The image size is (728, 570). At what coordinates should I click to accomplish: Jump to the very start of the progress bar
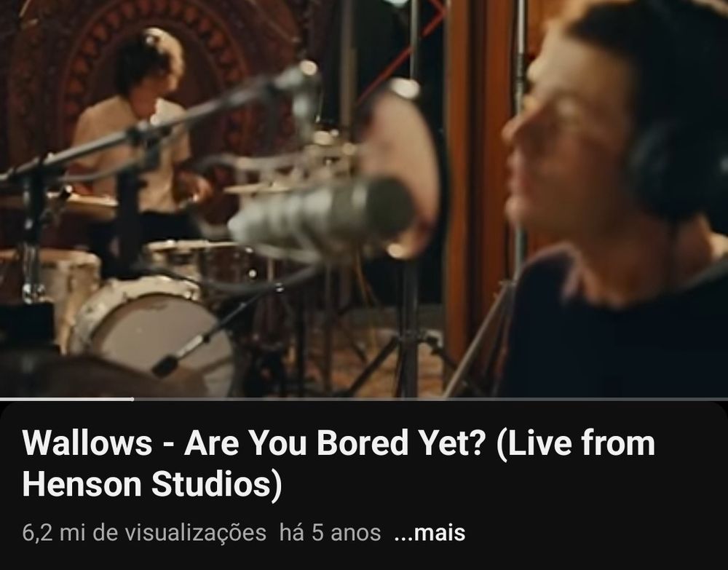click(x=1, y=399)
